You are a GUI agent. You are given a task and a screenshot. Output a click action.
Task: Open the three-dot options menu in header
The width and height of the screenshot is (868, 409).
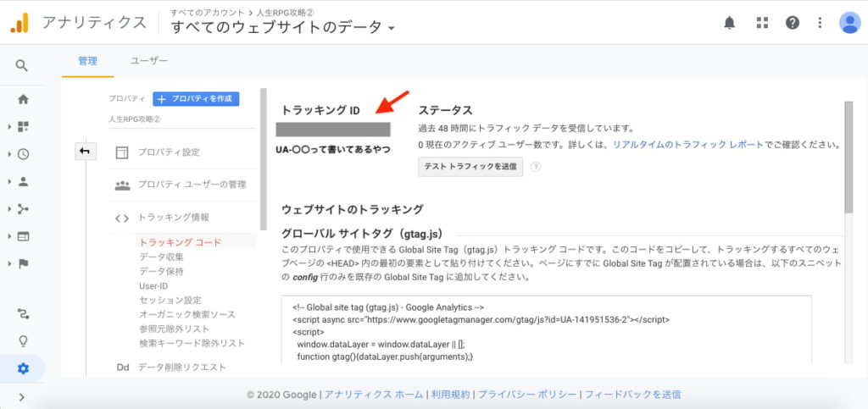821,23
